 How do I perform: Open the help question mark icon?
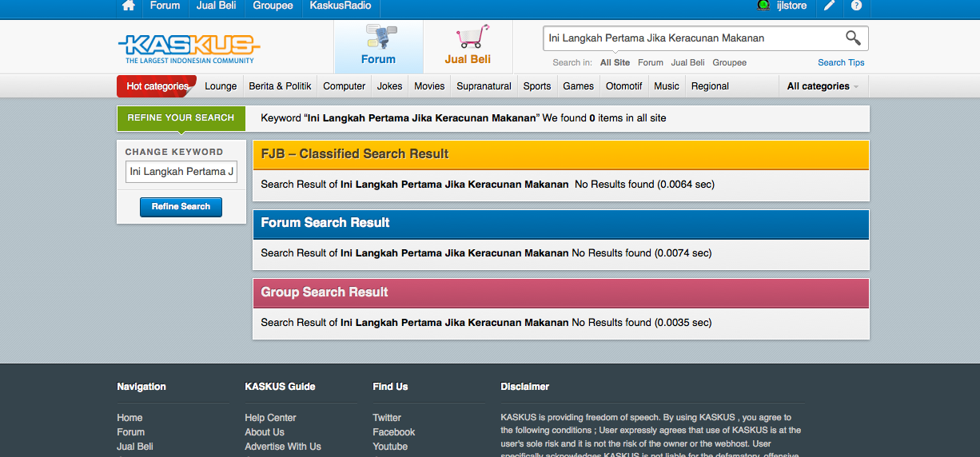[856, 6]
